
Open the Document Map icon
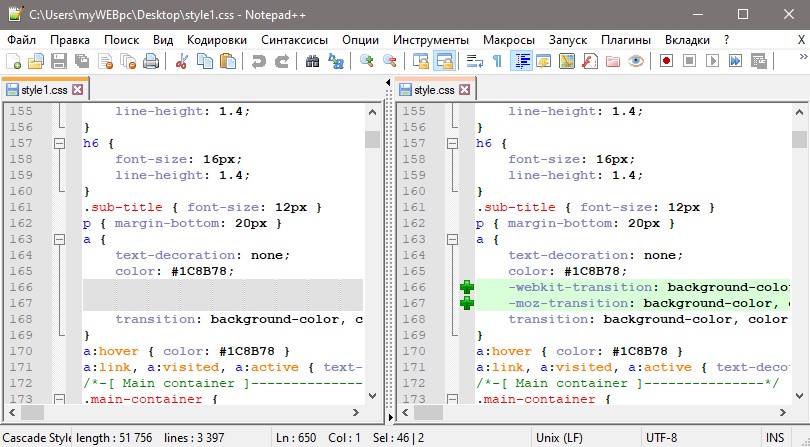pos(567,61)
